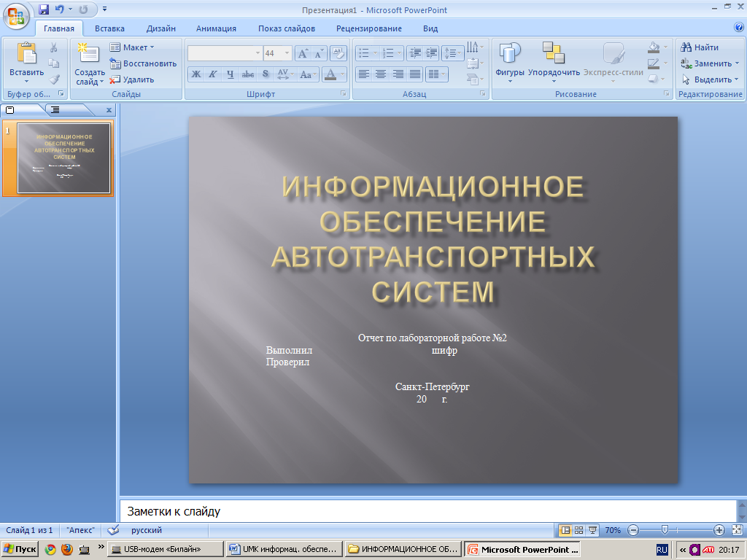This screenshot has height=560, width=747.
Task: Click the zoom slider handle
Action: point(665,529)
